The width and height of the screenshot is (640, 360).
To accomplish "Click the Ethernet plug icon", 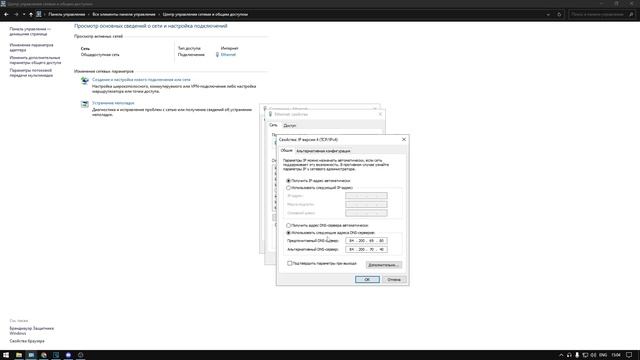I will click(x=217, y=54).
